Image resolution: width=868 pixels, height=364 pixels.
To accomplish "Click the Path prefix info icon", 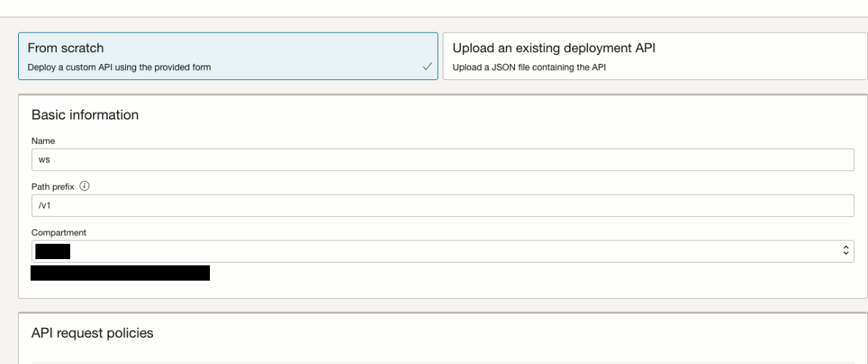I will coord(84,186).
